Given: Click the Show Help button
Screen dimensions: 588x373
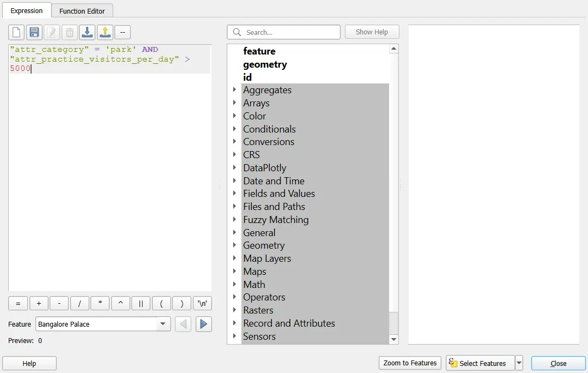Looking at the screenshot, I should pyautogui.click(x=372, y=32).
